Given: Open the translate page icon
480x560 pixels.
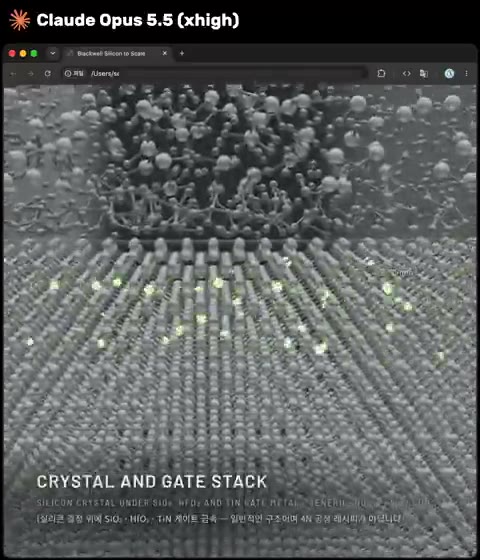Looking at the screenshot, I should pos(424,74).
